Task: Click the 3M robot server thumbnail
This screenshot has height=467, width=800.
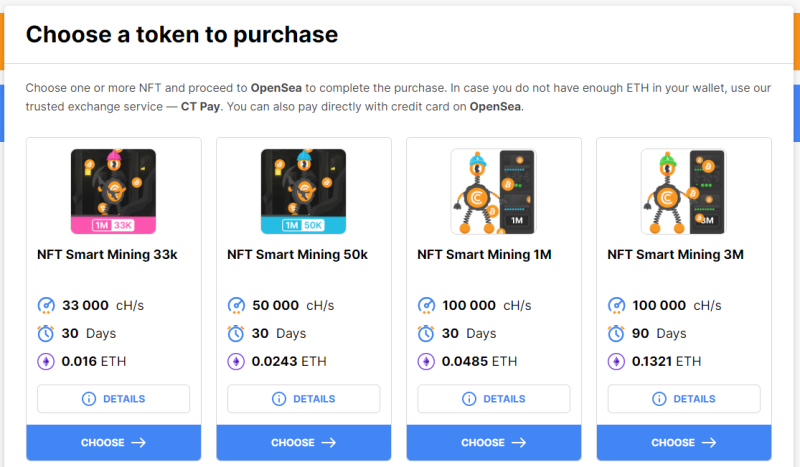Action: pos(684,191)
